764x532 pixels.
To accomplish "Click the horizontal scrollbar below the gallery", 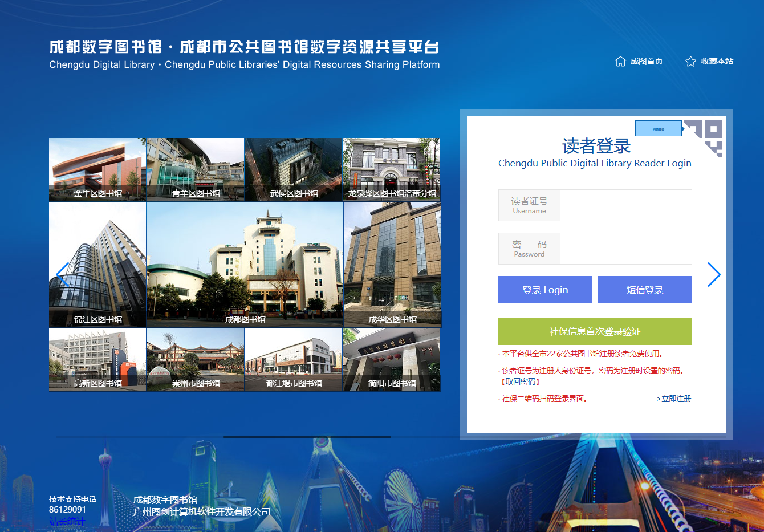I will pyautogui.click(x=307, y=437).
